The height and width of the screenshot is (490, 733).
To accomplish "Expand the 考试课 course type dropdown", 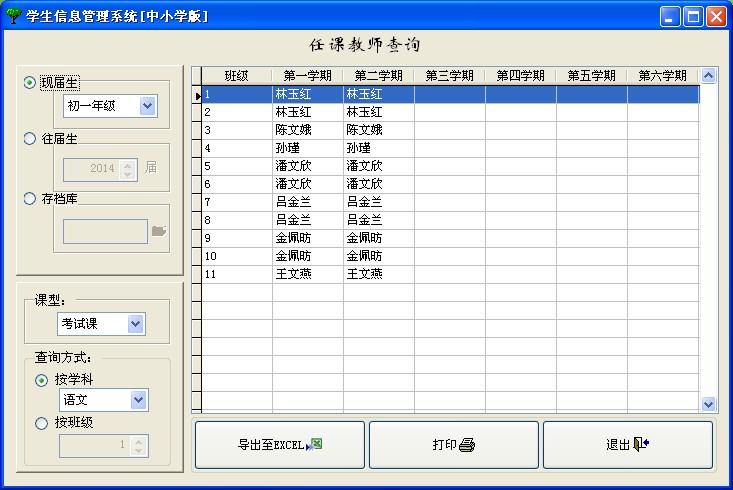I will pos(135,324).
